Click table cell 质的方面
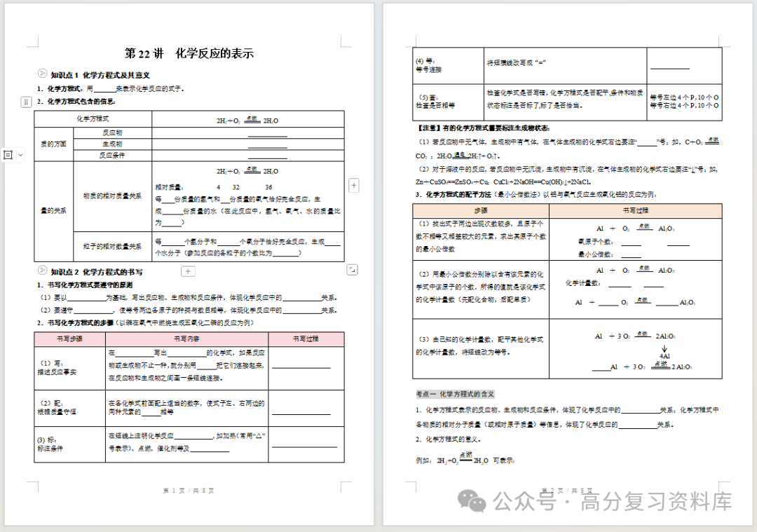 point(53,144)
